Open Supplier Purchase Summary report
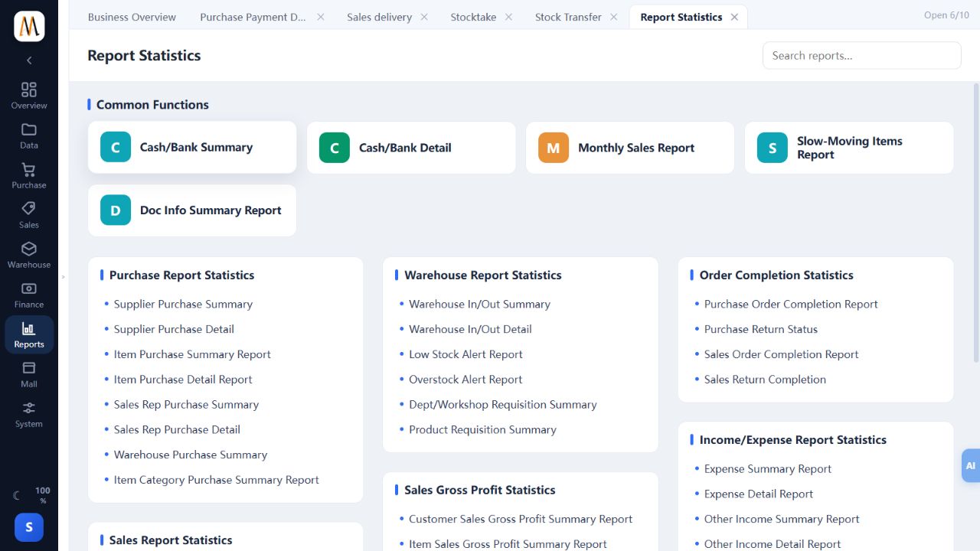980x551 pixels. point(183,304)
